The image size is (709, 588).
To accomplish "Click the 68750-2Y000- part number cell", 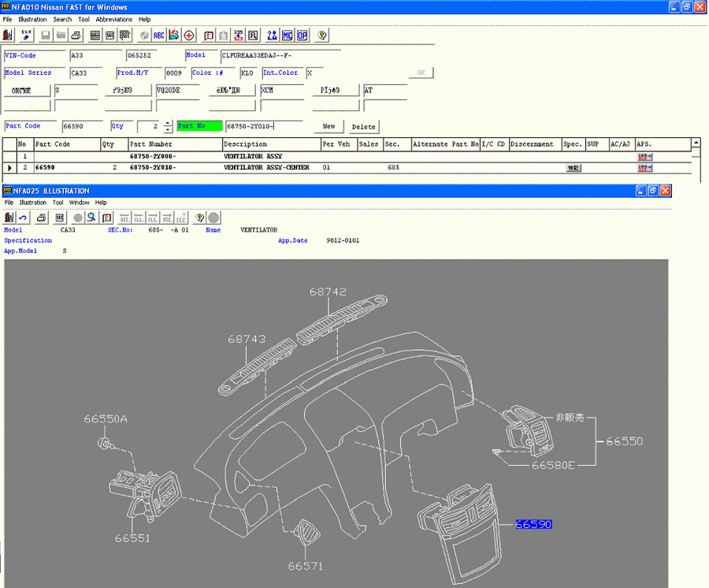I will [x=176, y=157].
